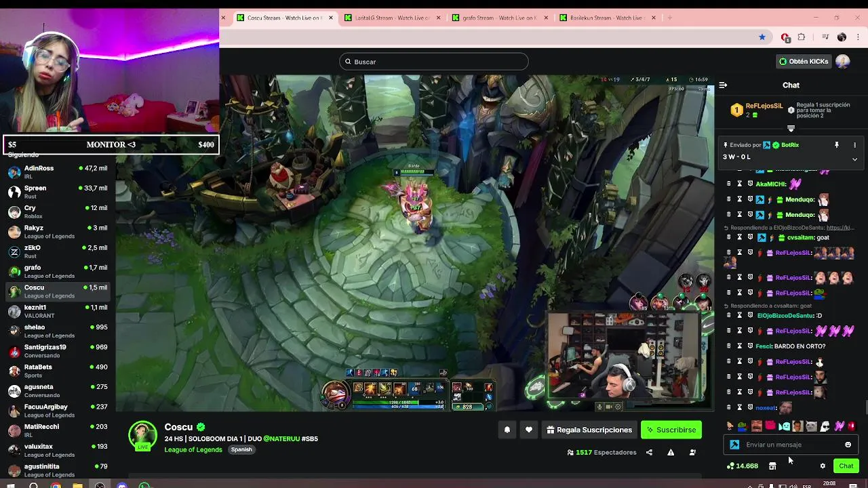
Task: Open AdinRoss channel in sidebar
Action: pyautogui.click(x=58, y=172)
